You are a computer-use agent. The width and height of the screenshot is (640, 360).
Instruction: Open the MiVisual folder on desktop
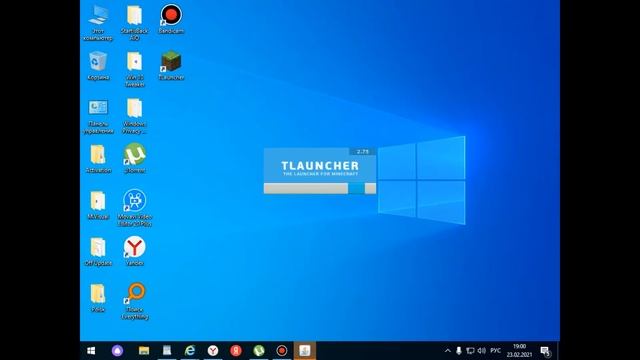(x=98, y=205)
